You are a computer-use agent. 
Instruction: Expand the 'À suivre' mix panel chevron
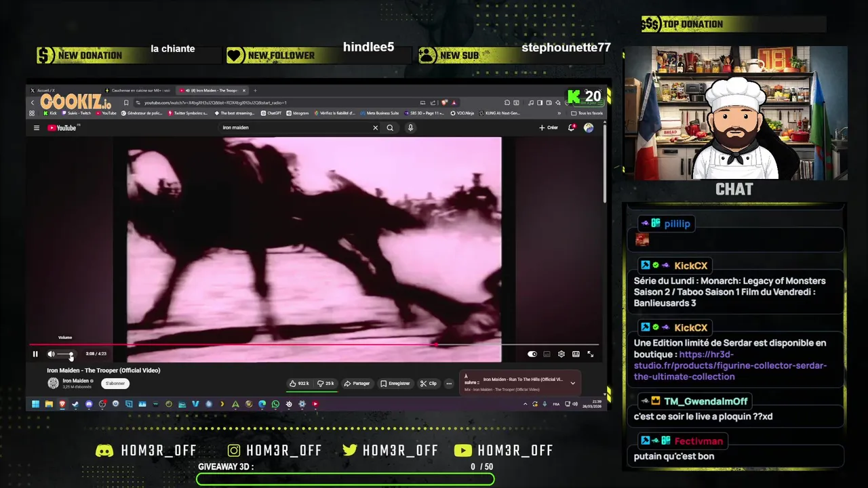coord(572,383)
